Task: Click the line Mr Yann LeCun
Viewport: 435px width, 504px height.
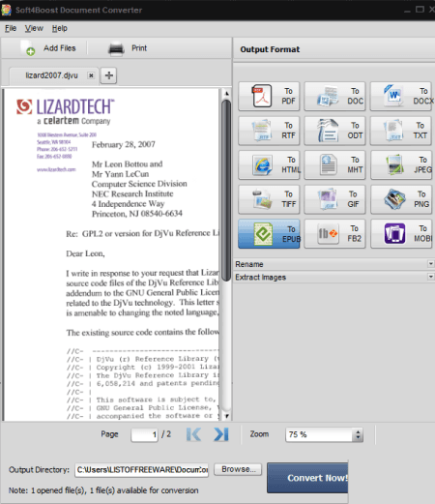Action: 120,174
